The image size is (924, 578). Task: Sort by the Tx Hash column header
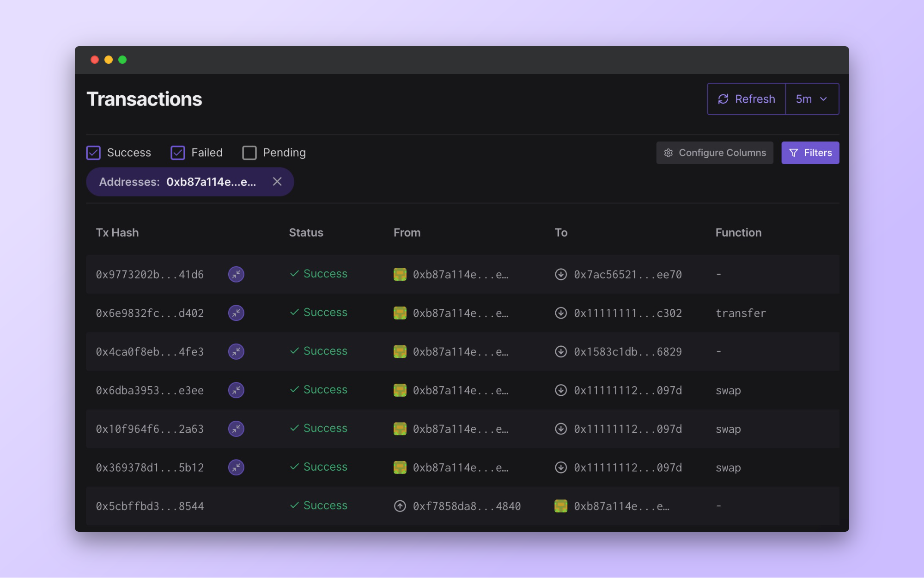[117, 233]
